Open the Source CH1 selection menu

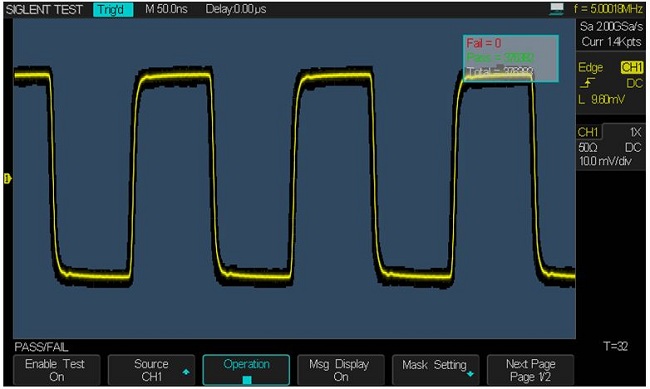pyautogui.click(x=151, y=370)
